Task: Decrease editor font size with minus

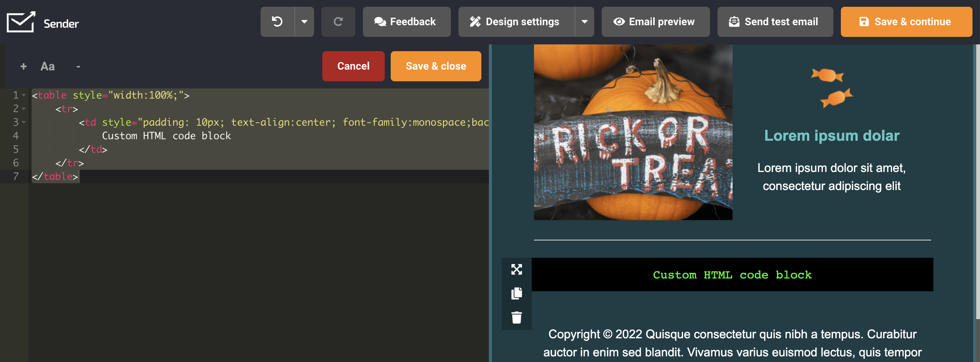Action: (78, 67)
